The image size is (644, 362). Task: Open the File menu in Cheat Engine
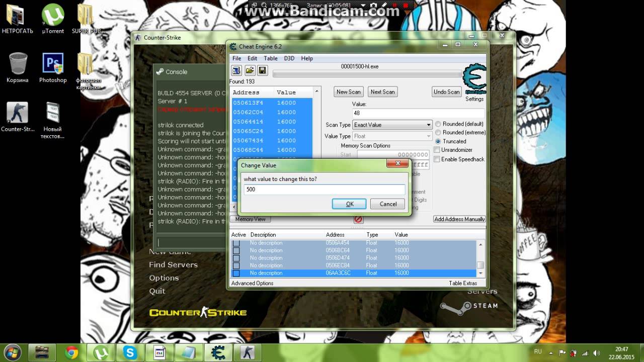click(x=236, y=58)
